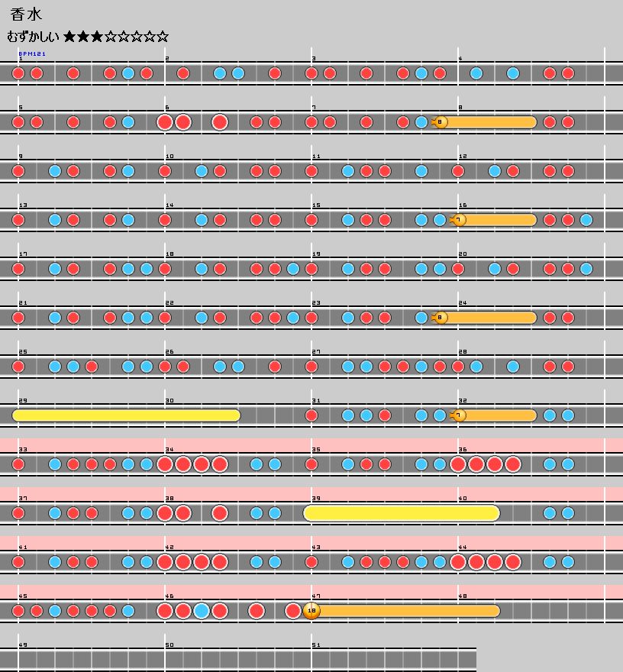Image resolution: width=623 pixels, height=672 pixels.
Task: Select the first large red note at measure 6
Action: tap(165, 122)
